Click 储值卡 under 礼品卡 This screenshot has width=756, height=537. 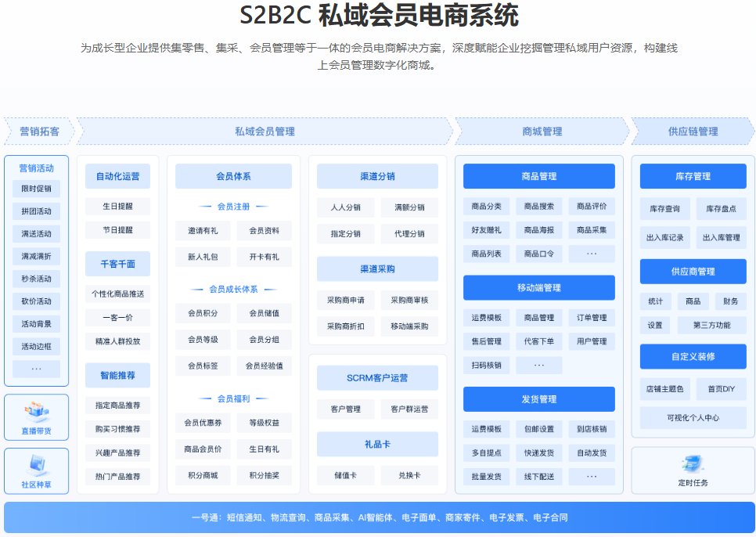345,475
